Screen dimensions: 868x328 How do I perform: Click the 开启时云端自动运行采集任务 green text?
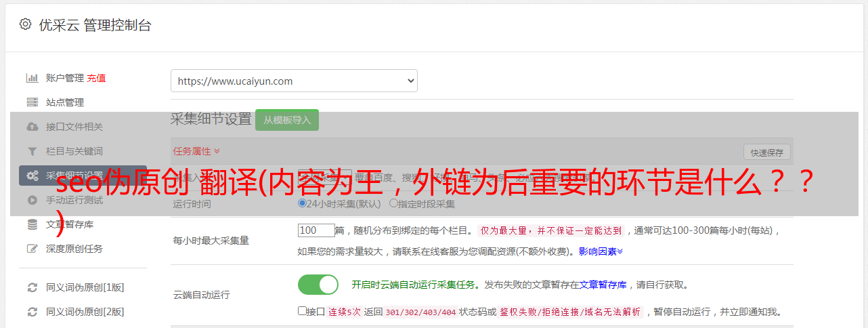(x=413, y=285)
